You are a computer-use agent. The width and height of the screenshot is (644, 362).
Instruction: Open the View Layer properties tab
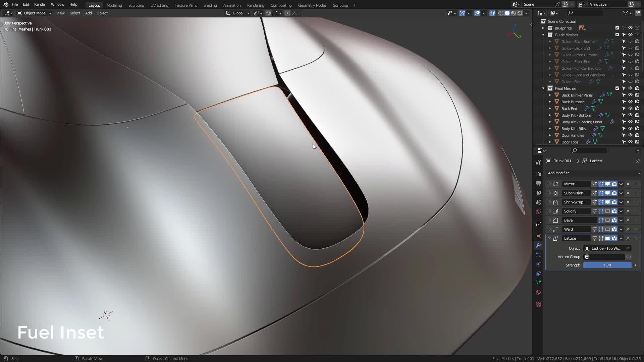tap(538, 193)
